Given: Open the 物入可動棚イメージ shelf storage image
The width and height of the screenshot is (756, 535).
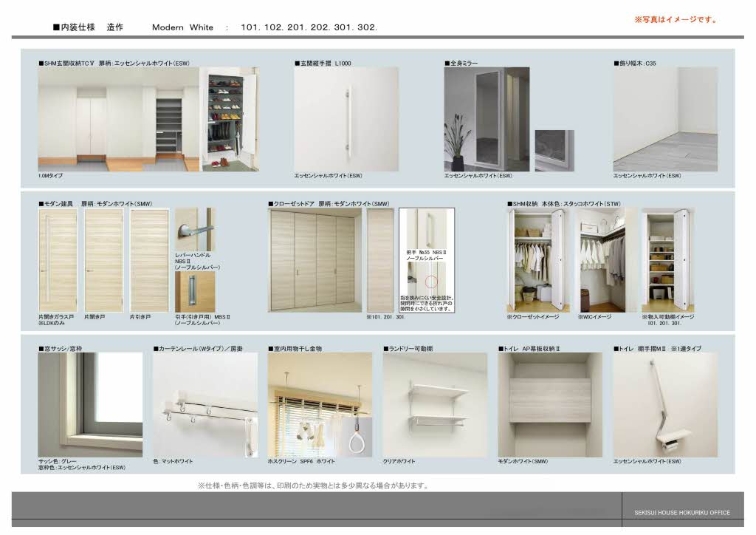Looking at the screenshot, I should [x=667, y=259].
